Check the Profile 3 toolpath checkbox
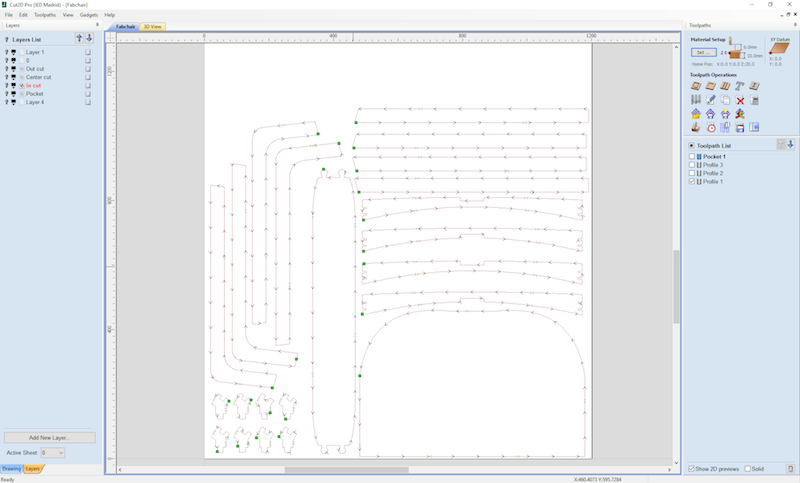Viewport: 800px width, 483px height. (692, 165)
